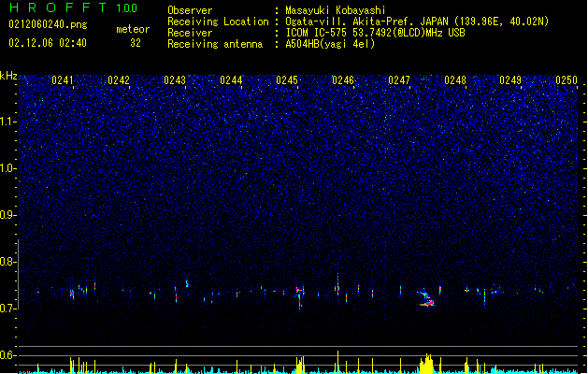Viewport: 588px width, 374px height.
Task: Click the 0249 time marker
Action: click(x=510, y=80)
